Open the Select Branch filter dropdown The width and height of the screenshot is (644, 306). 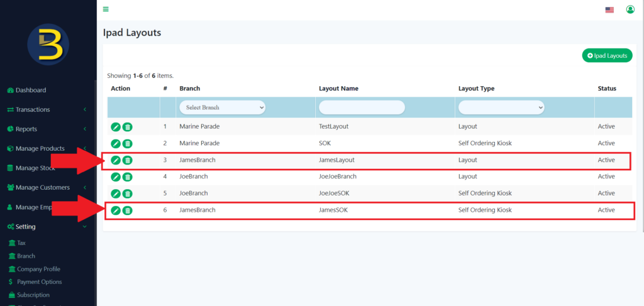[223, 107]
